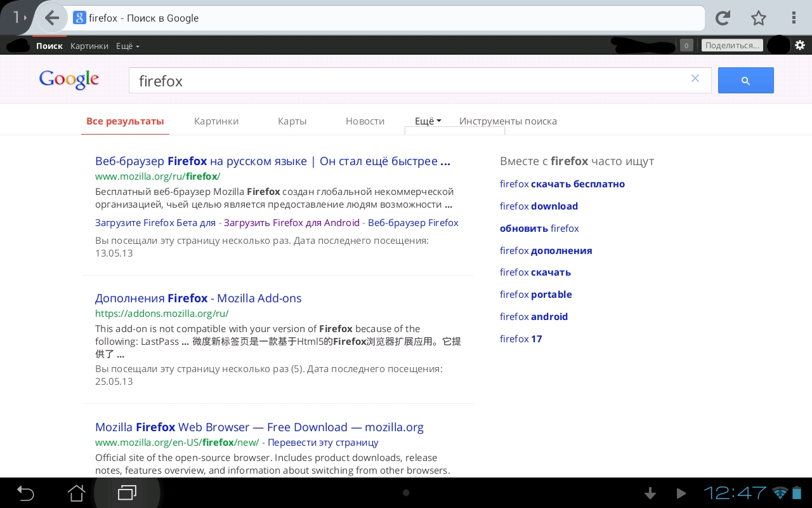812x508 pixels.
Task: Open result Mozilla Firefox Web Browser — Free Download
Action: (x=259, y=427)
